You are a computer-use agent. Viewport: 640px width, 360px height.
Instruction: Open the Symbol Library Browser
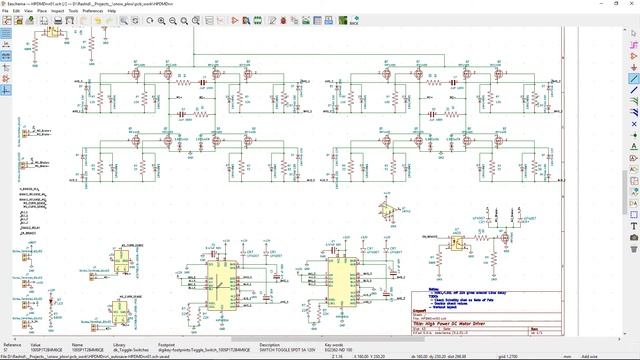click(x=246, y=20)
